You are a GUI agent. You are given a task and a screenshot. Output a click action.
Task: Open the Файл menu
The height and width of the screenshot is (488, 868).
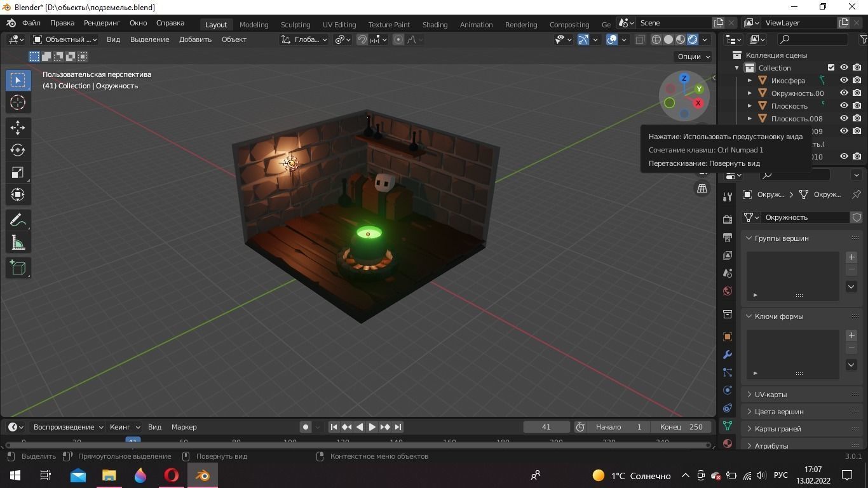[x=31, y=23]
